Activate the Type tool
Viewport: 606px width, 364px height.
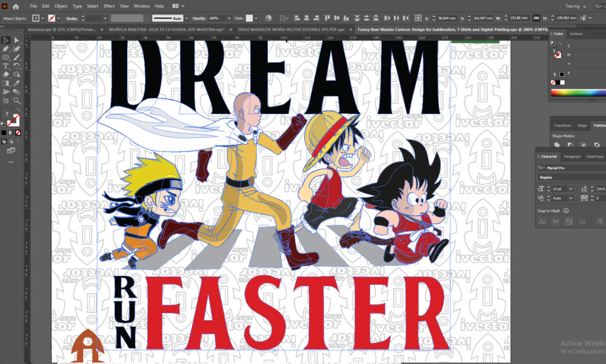click(x=5, y=66)
